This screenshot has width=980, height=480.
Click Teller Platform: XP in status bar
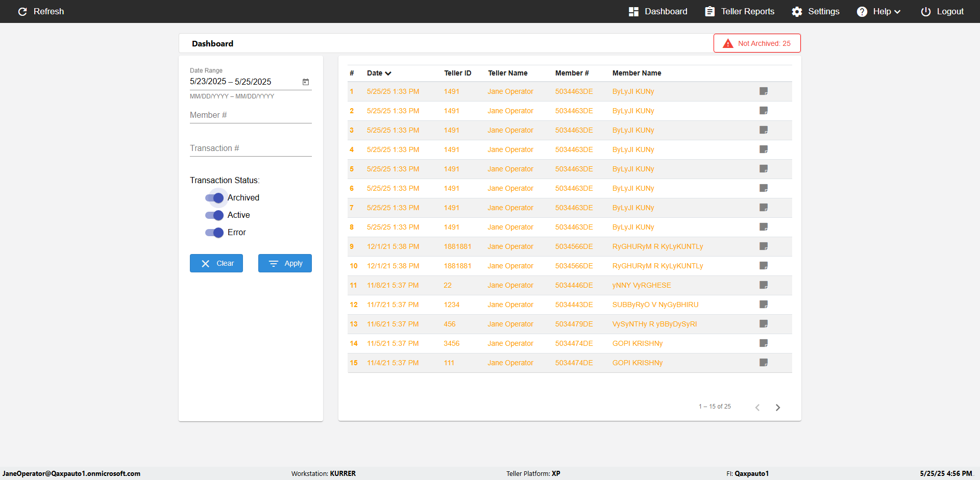coord(533,473)
